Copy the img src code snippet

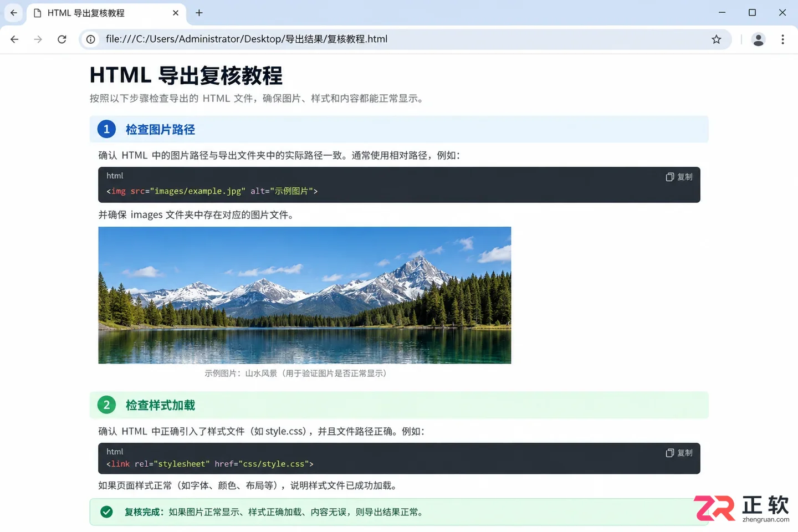679,177
